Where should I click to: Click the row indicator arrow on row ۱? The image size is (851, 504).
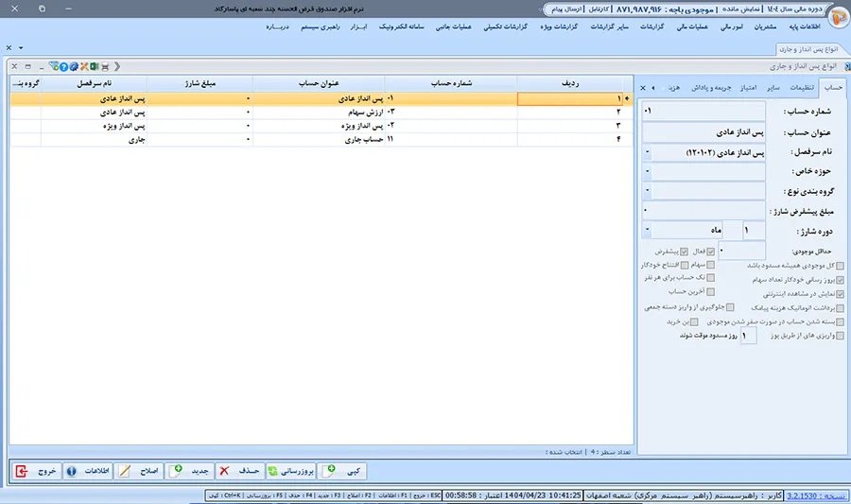627,98
